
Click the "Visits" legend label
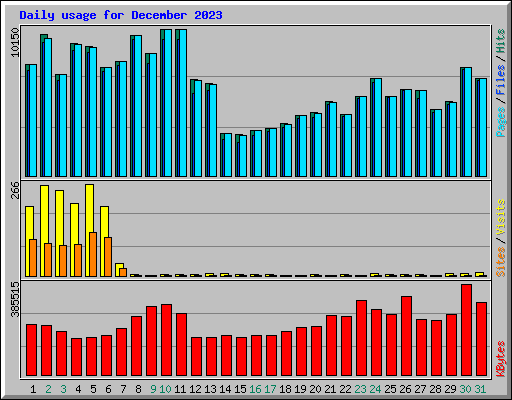coord(501,218)
